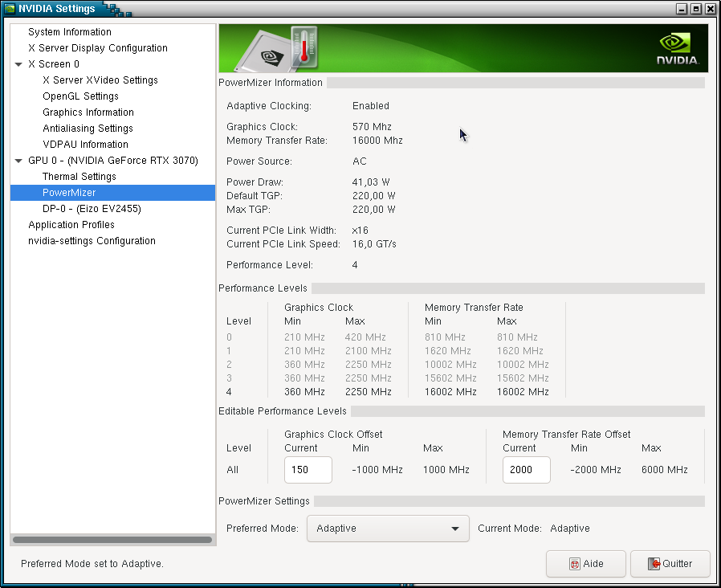Click the Quitter button

[x=670, y=564]
